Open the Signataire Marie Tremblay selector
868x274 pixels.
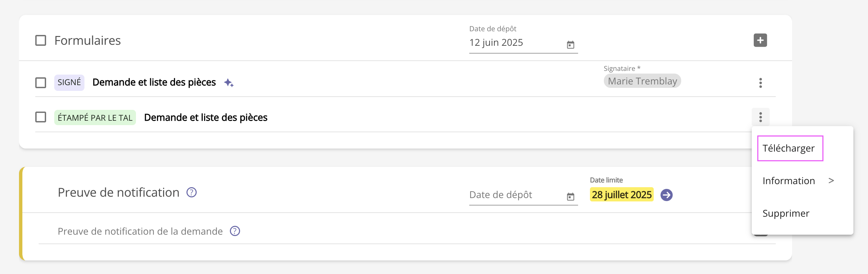642,81
